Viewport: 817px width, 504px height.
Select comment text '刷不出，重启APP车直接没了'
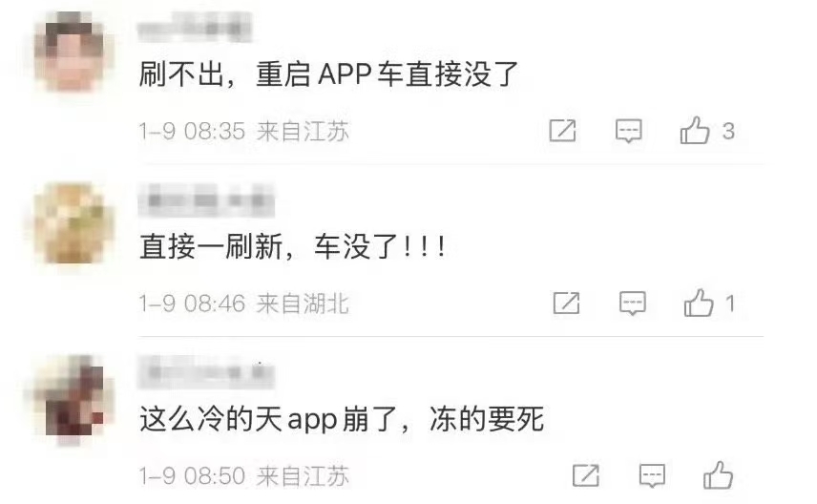tap(328, 73)
